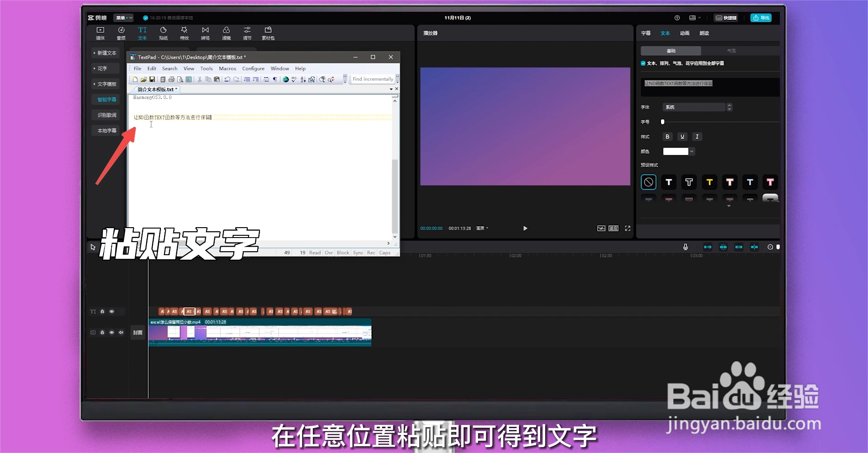
Task: Switch to the 字幕 tab
Action: click(x=646, y=33)
